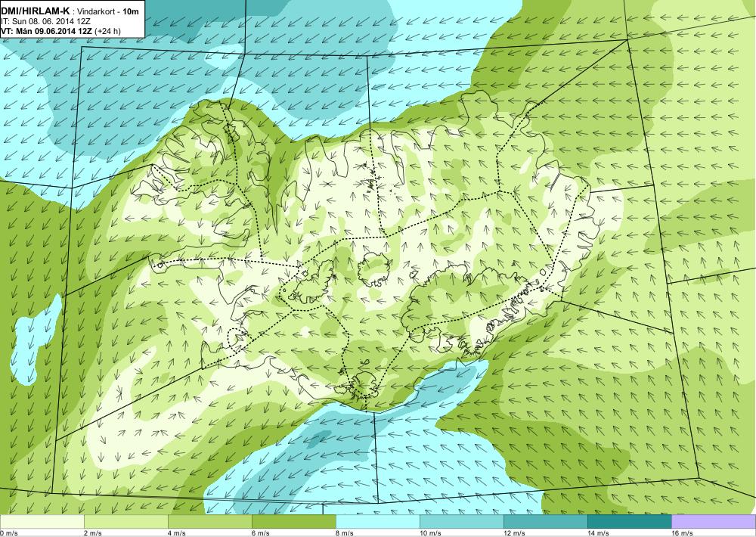Click the '2 m/s' legend label
This screenshot has height=537, width=756.
point(92,533)
